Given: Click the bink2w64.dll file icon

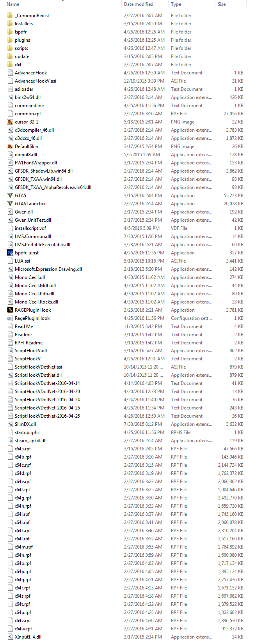Looking at the screenshot, I should (x=10, y=97).
